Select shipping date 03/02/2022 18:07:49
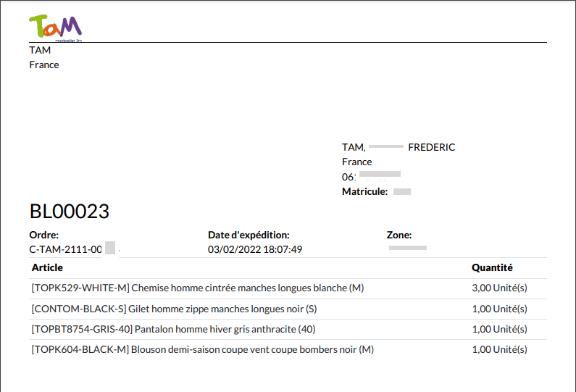Image resolution: width=576 pixels, height=392 pixels. point(255,249)
